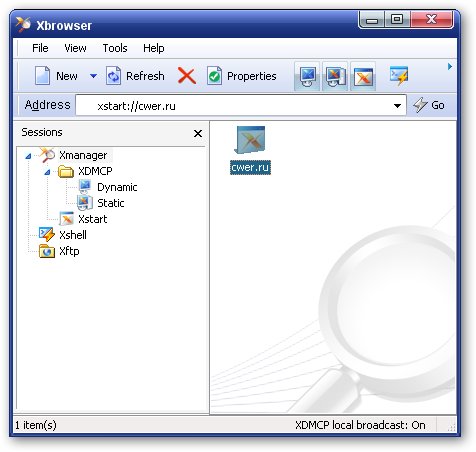Click the Static monitor icon in the tree
Image resolution: width=476 pixels, height=452 pixels.
pyautogui.click(x=85, y=203)
